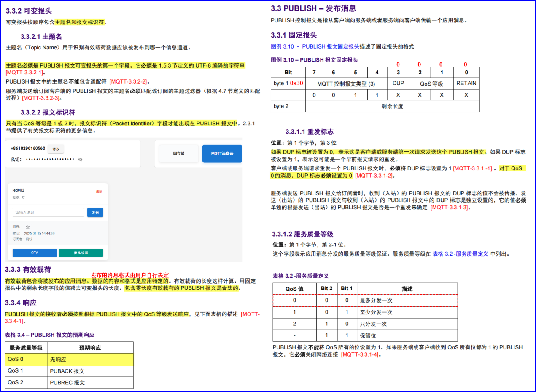Click the 表格 3.4 – PUBLISH 报文的预期响应 caption
Viewport: 536px width, 392px height.
tap(49, 335)
